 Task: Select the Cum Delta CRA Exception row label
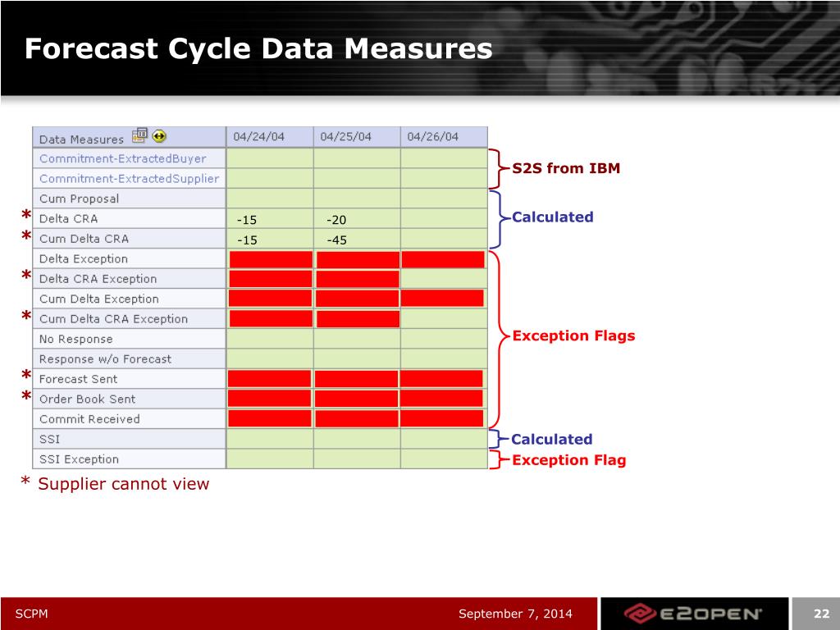click(x=113, y=319)
